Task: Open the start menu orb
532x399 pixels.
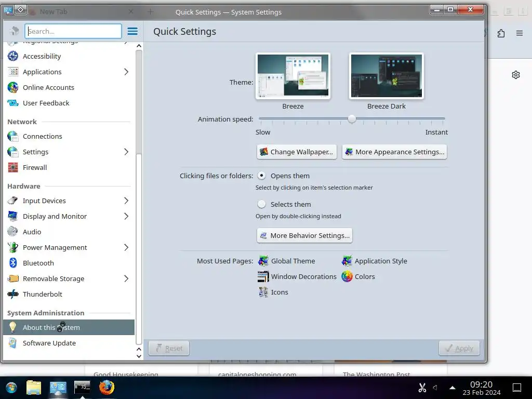Action: pyautogui.click(x=11, y=388)
